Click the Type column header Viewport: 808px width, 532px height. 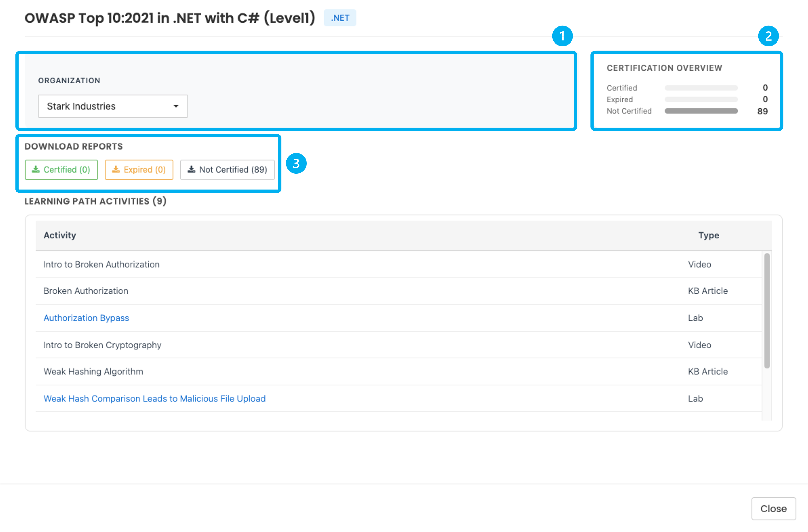tap(708, 235)
